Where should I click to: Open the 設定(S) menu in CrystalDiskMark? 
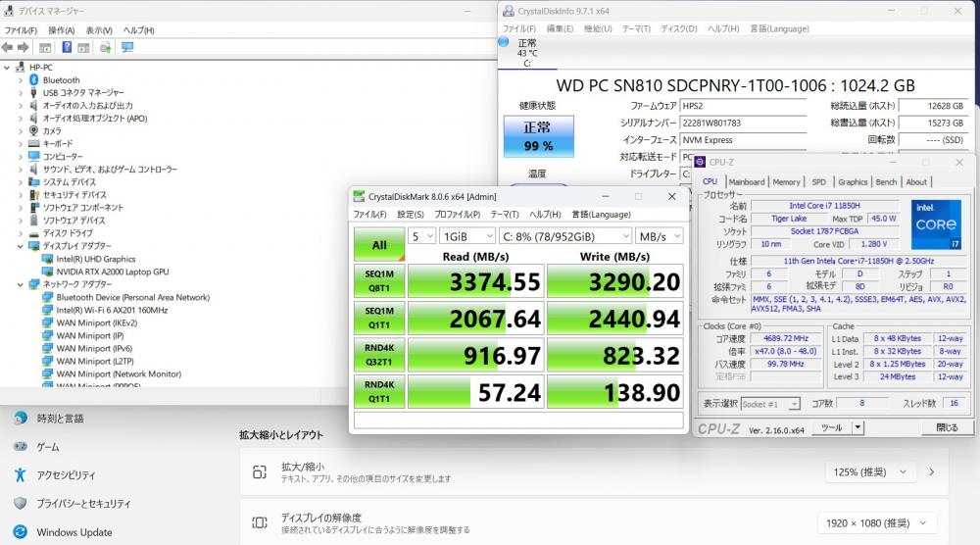[x=410, y=214]
